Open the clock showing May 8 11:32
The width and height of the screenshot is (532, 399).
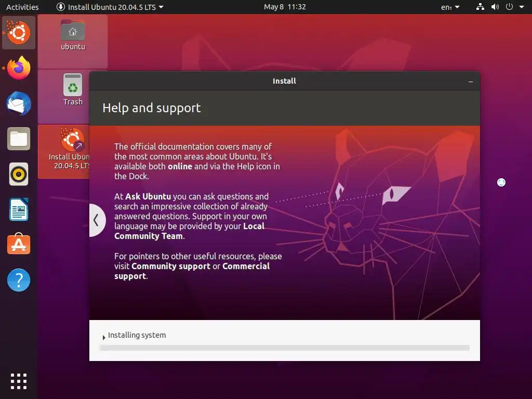[x=285, y=7]
